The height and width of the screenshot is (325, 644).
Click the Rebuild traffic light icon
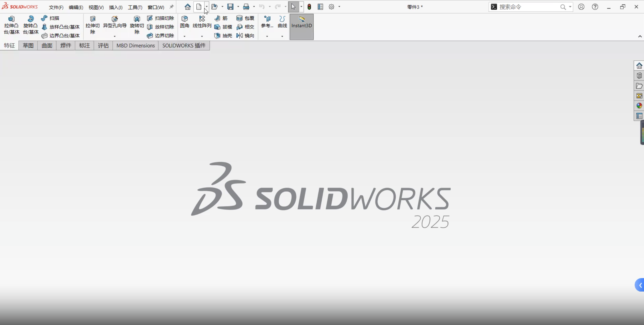pos(309,7)
